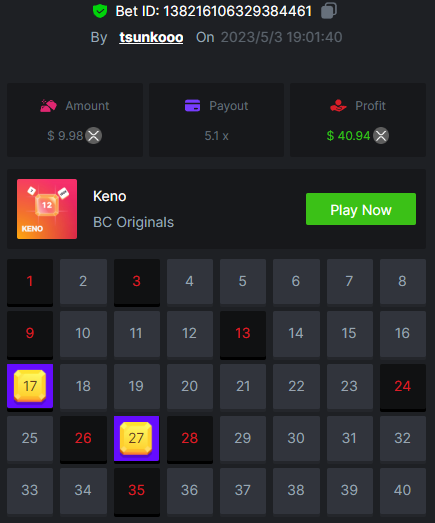
Task: Click the Keno title text
Action: pyautogui.click(x=109, y=196)
